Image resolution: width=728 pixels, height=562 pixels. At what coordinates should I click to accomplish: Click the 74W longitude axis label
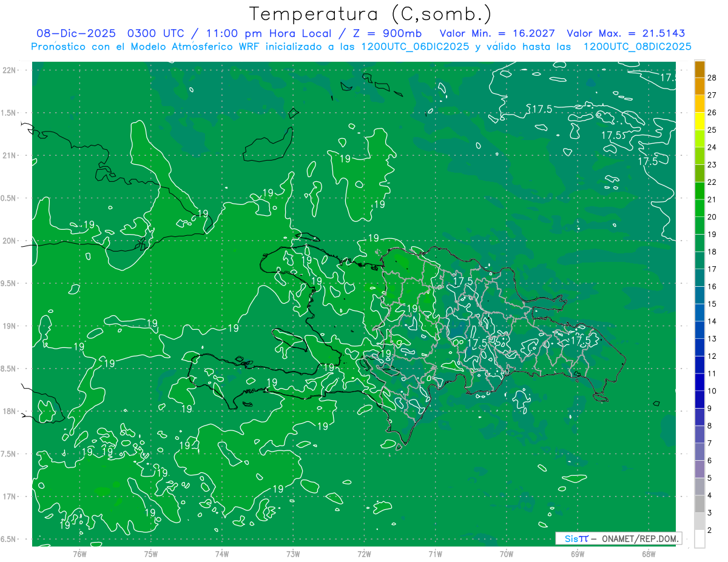[222, 554]
